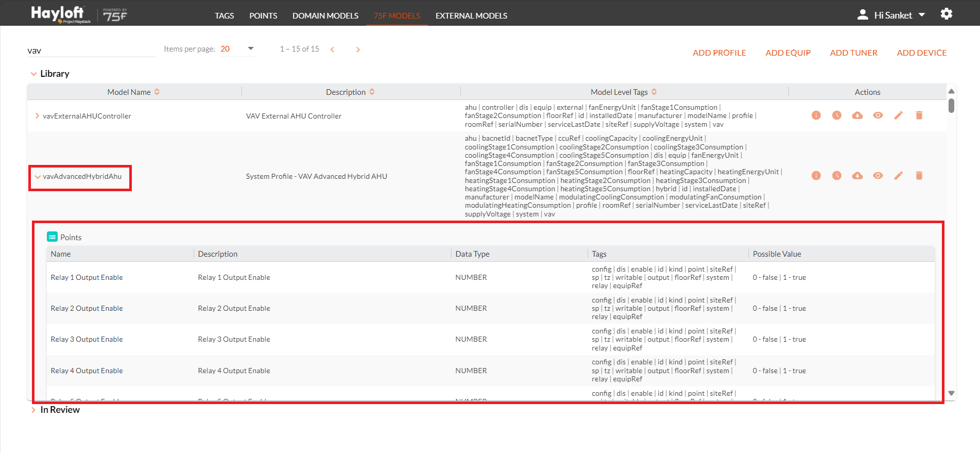Screen dimensions: 980x452
Task: Click scrollbar down arrow
Action: [951, 393]
